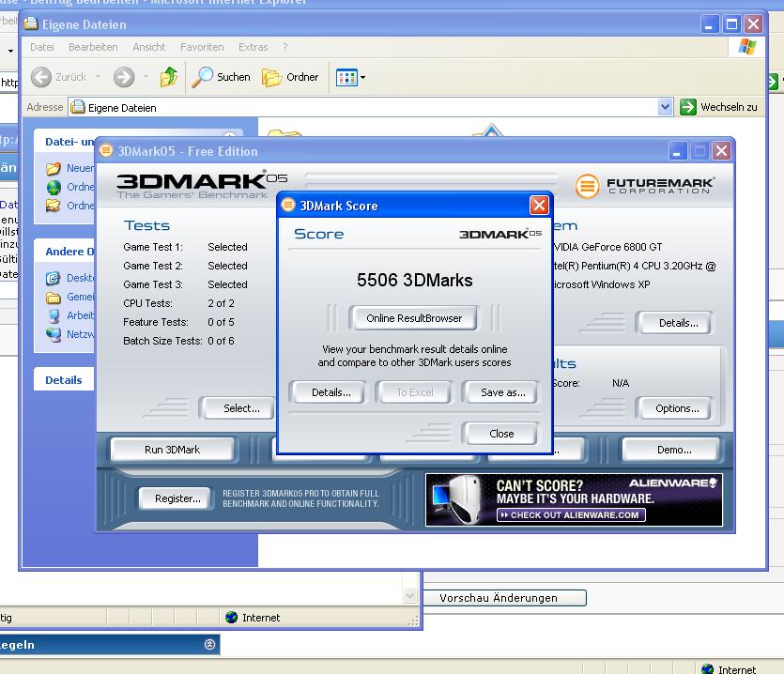Click the disabled To Excel button
Image resolution: width=784 pixels, height=674 pixels.
coord(414,392)
